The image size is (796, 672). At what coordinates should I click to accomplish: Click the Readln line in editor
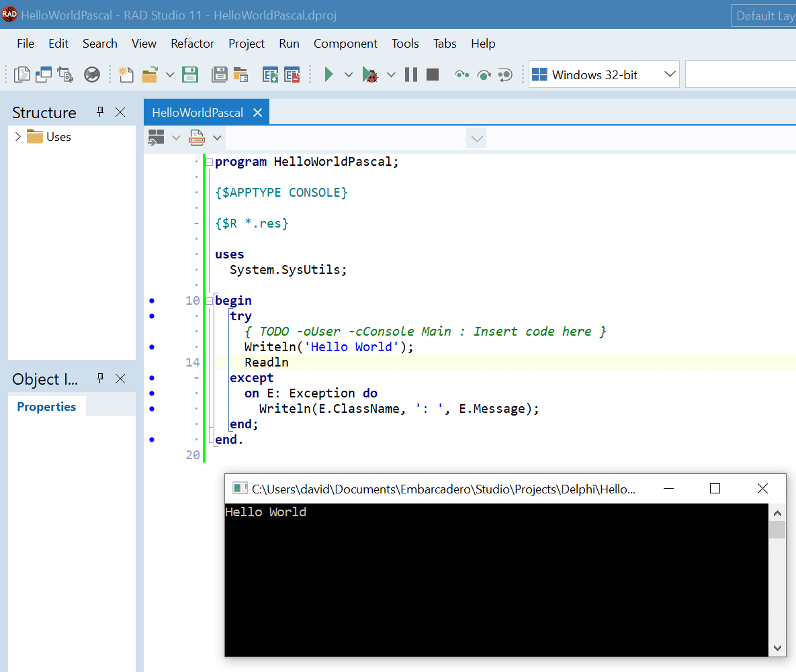pyautogui.click(x=267, y=362)
